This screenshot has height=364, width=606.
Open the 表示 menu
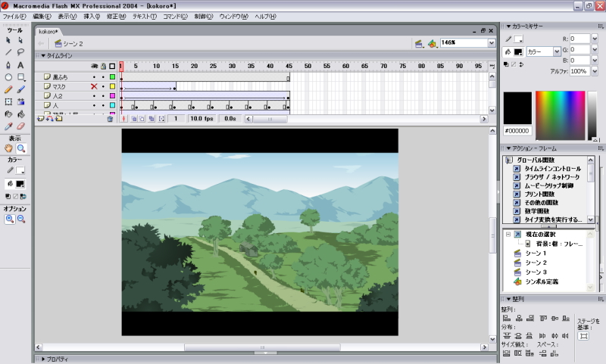[x=67, y=17]
